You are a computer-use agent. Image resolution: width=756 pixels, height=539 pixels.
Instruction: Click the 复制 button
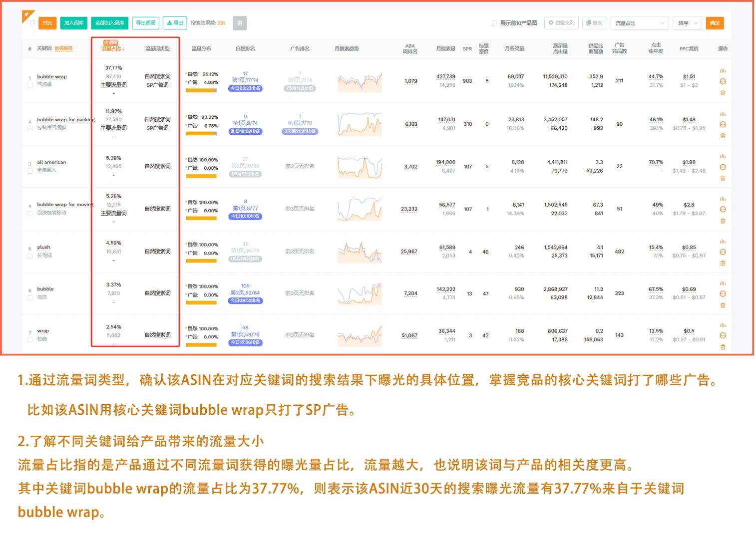pos(594,23)
